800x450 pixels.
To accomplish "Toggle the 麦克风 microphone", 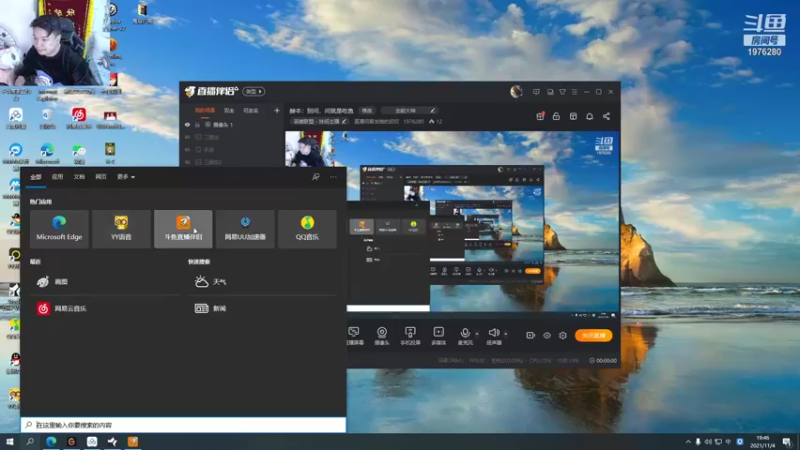I will tap(465, 336).
